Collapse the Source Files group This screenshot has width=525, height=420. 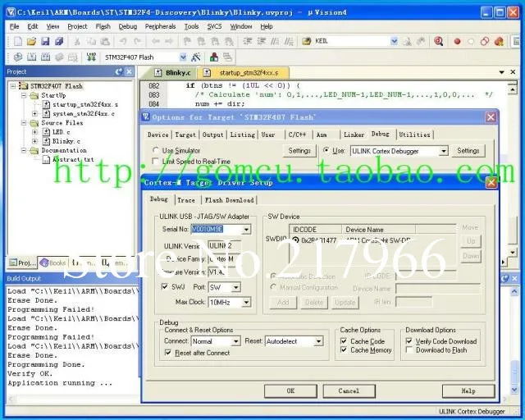point(24,123)
